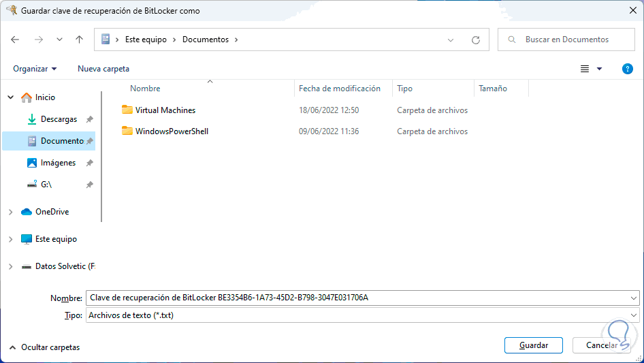Screen dimensions: 644x363
Task: Click the date '18/06/2022 12:50'
Action: click(x=329, y=110)
